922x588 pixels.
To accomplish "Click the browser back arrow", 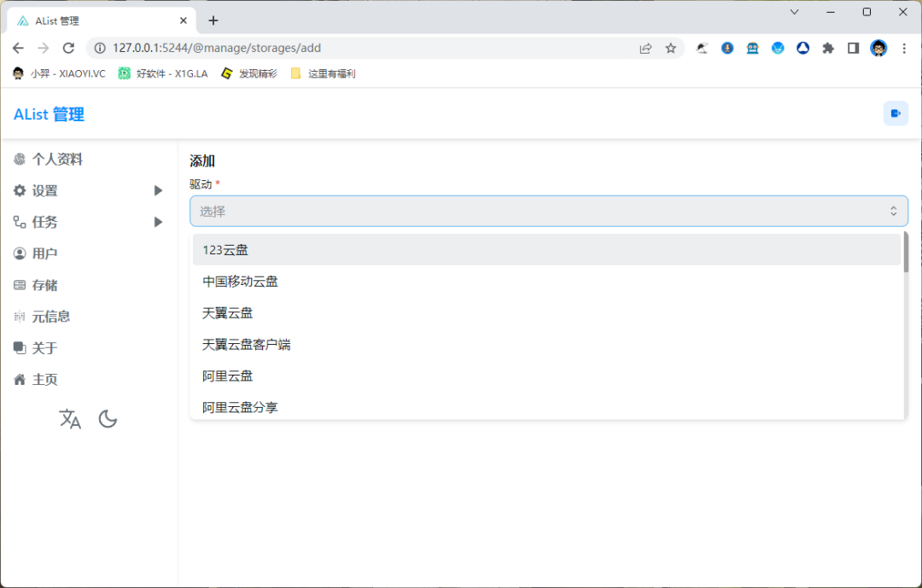I will [x=18, y=48].
